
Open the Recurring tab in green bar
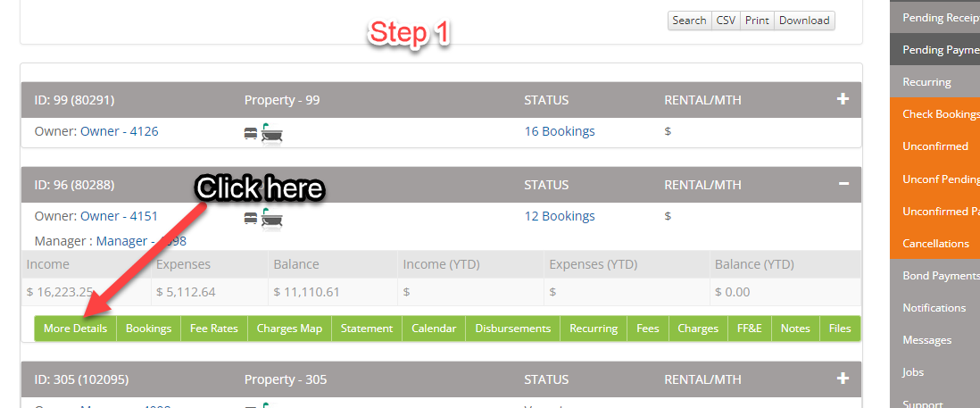(594, 329)
